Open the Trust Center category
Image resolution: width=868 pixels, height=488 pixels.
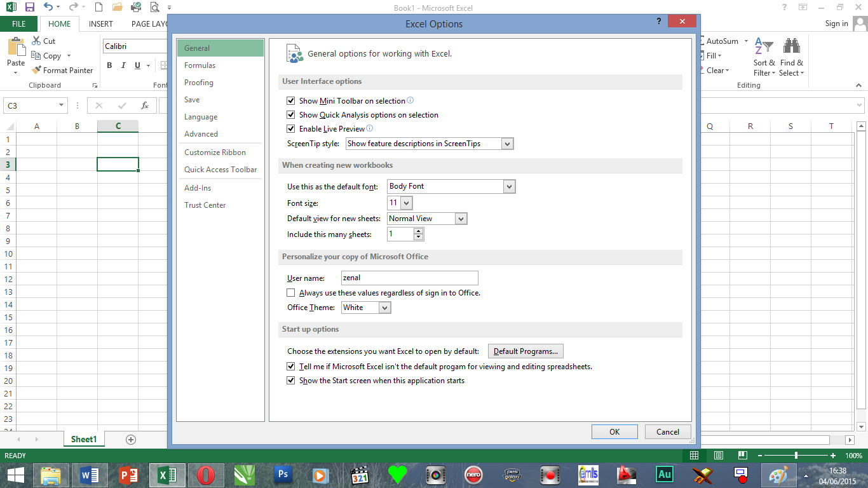(220, 205)
